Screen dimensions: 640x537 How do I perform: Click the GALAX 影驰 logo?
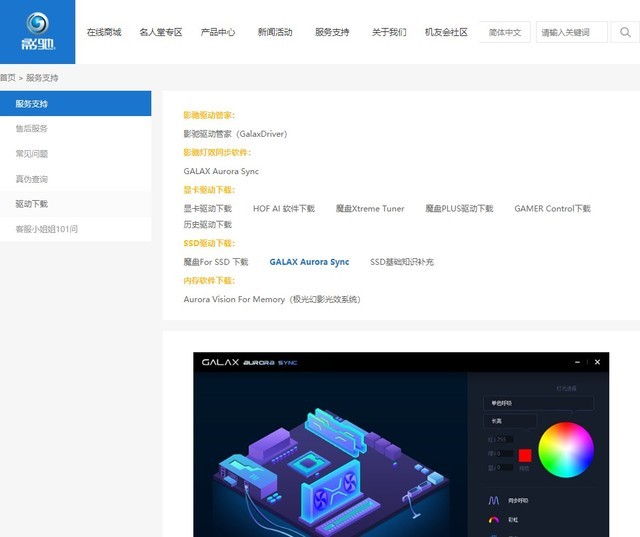38,31
